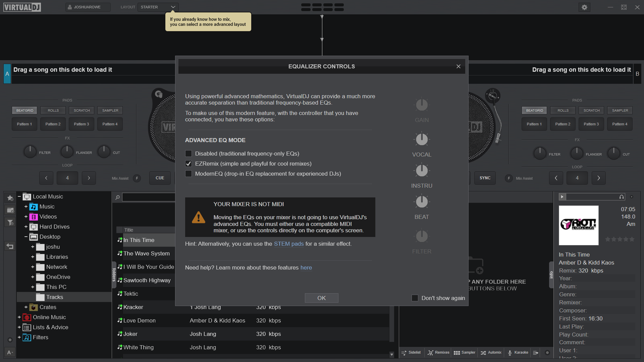Check Disabled traditional frequency-only EQs option

(x=189, y=154)
